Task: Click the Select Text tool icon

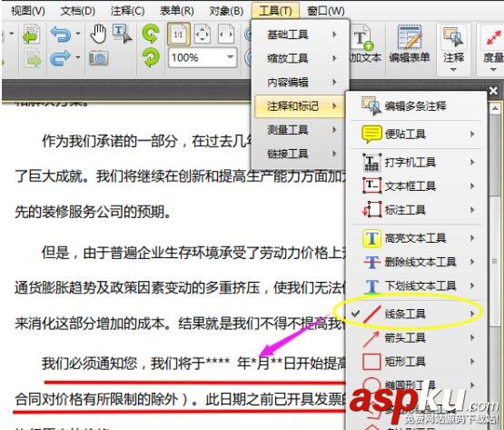Action: [123, 34]
